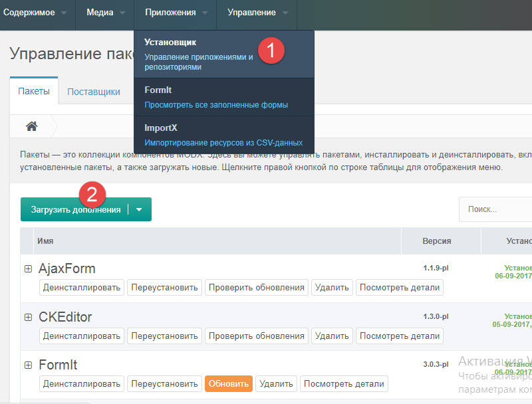Check updates for CKEditor
This screenshot has width=532, height=404.
pos(257,336)
